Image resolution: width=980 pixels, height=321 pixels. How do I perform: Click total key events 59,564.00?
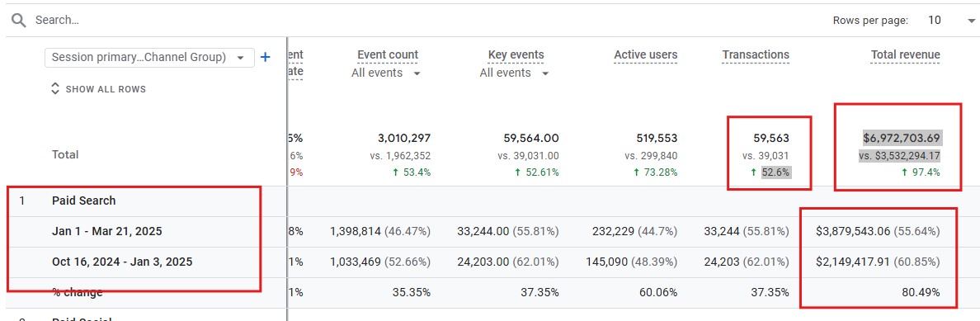tap(531, 138)
